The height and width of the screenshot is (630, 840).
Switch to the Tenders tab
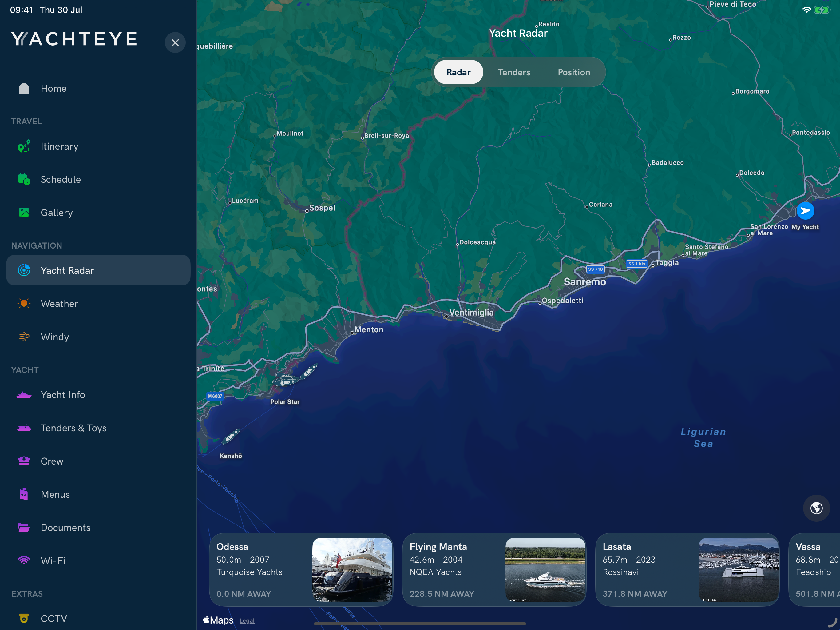click(x=514, y=72)
